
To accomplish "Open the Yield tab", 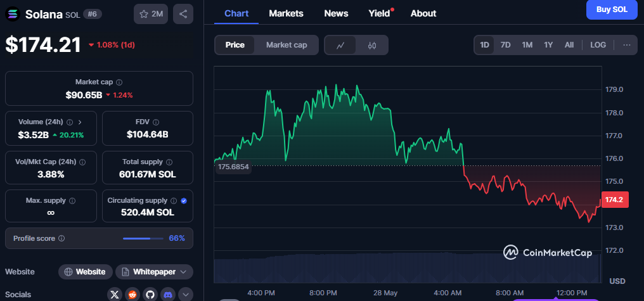I will click(380, 13).
